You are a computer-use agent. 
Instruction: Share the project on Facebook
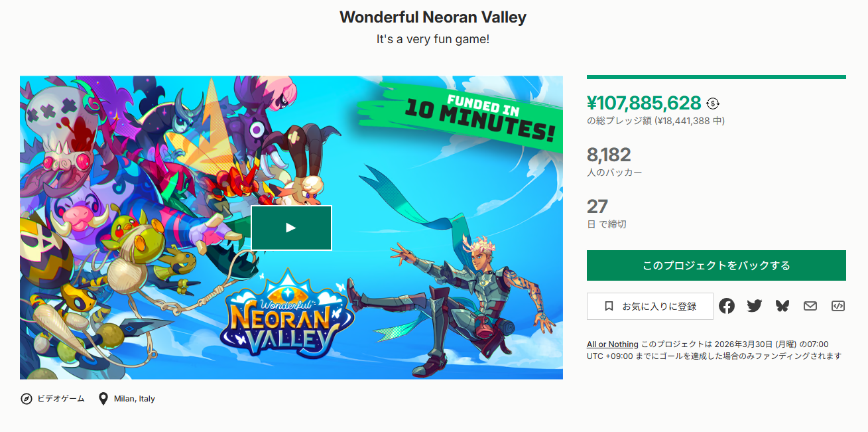point(727,306)
